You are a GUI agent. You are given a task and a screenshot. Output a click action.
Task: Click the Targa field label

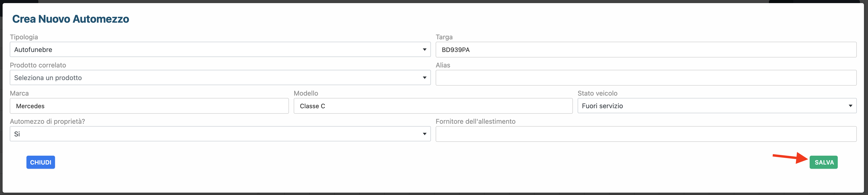tap(444, 37)
